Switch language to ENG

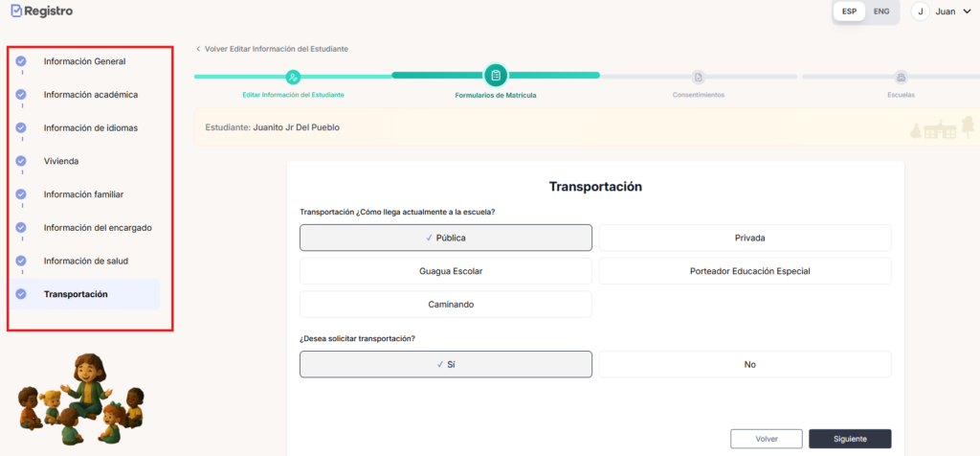click(881, 11)
